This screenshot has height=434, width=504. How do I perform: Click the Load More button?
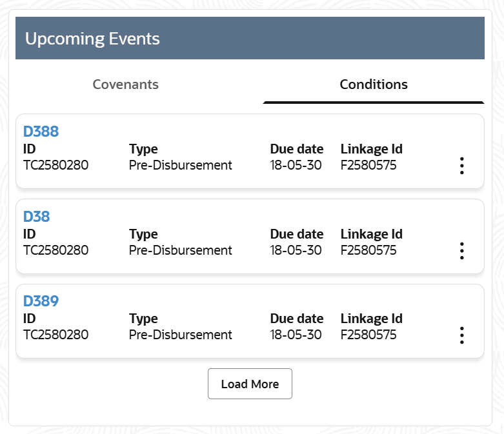[250, 384]
